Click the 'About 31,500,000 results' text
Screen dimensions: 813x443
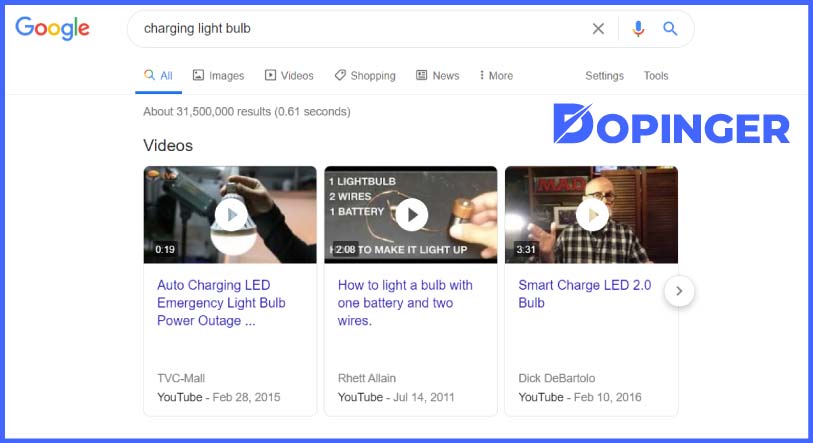click(247, 112)
